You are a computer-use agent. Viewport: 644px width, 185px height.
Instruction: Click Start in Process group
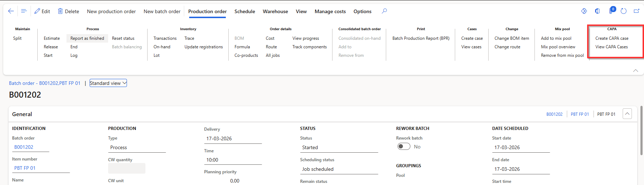click(48, 55)
